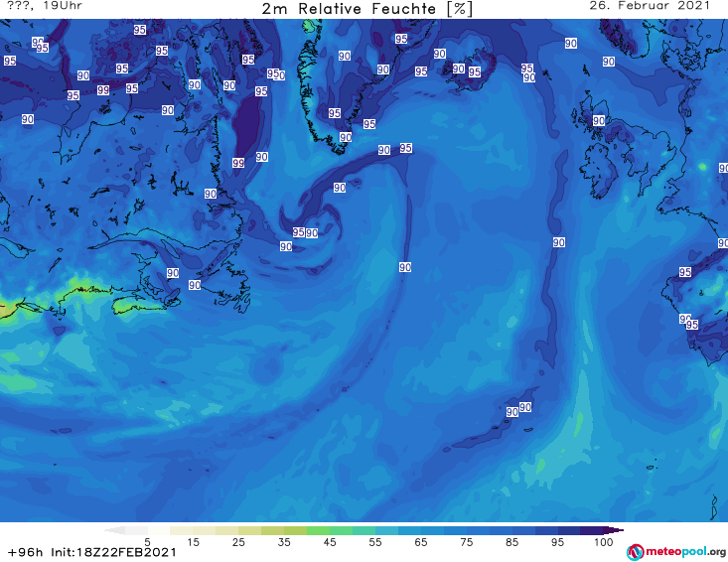Click the meteopool.org logo
Screen dimensions: 728x562
(x=676, y=552)
